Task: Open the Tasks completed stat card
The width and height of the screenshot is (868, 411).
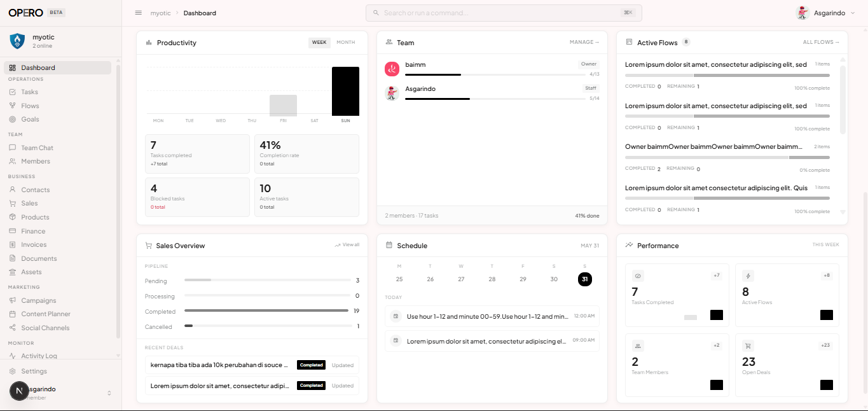Action: 197,153
